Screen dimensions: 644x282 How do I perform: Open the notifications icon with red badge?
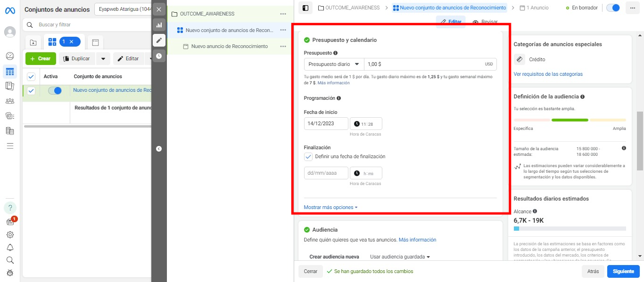(x=10, y=222)
